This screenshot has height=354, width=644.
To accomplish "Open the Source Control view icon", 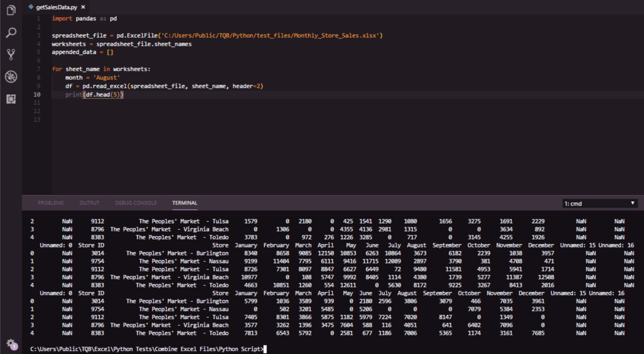I will 11,54.
